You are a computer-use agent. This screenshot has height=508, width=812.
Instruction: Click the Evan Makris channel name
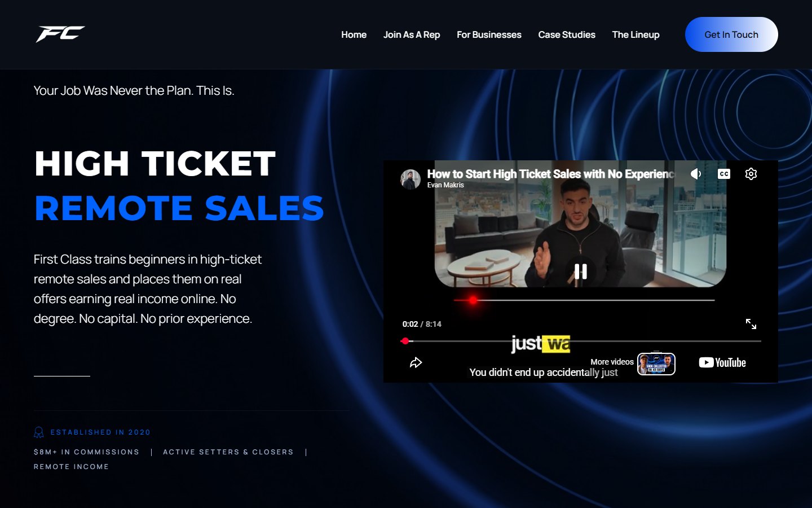[445, 185]
